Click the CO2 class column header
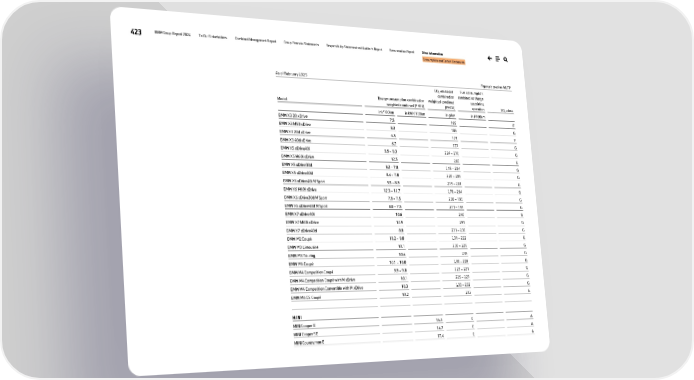Viewport: 694px width, 380px height. 506,111
